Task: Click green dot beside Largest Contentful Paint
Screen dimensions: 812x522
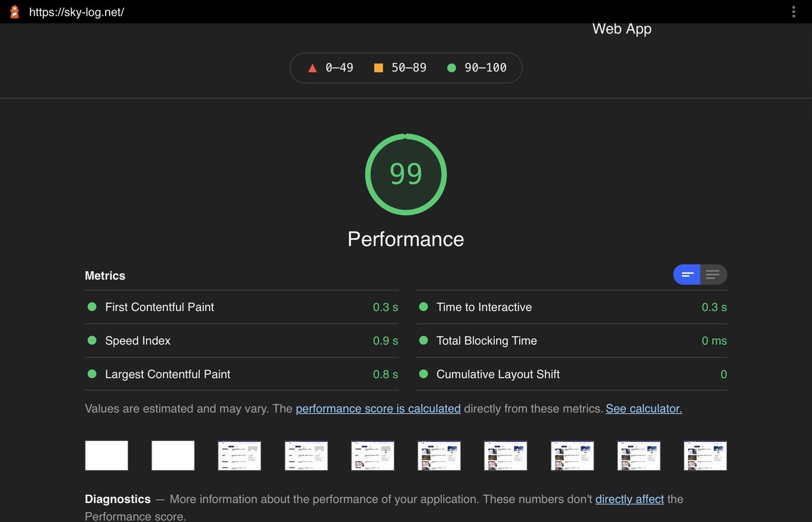Action: pos(92,374)
